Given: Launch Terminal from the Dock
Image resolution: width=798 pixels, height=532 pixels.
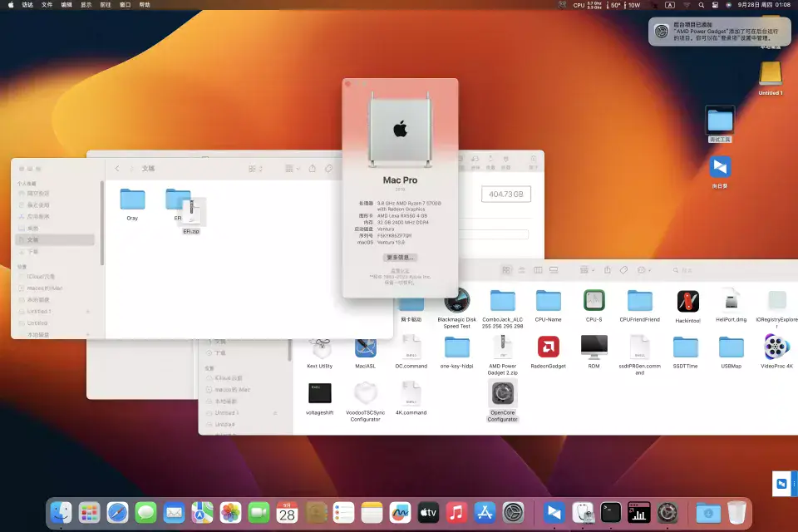Looking at the screenshot, I should click(610, 513).
